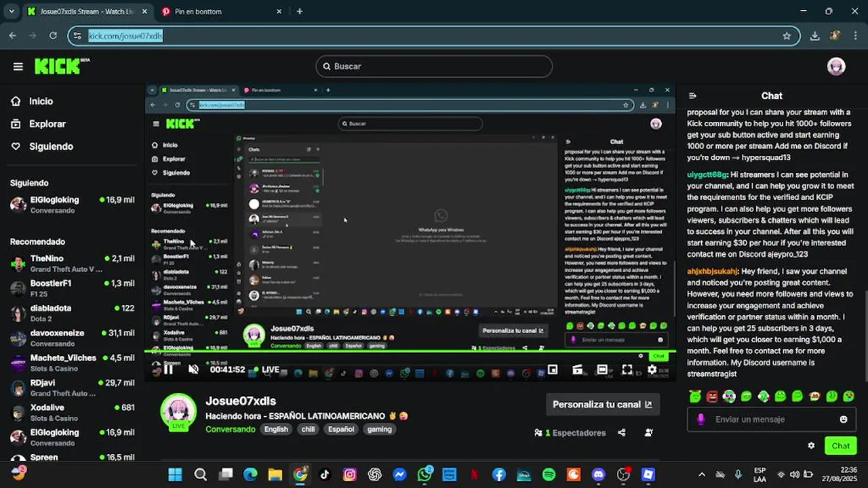Screen dimensions: 868x488
Task: Open Inicio in the sidebar
Action: [41, 101]
